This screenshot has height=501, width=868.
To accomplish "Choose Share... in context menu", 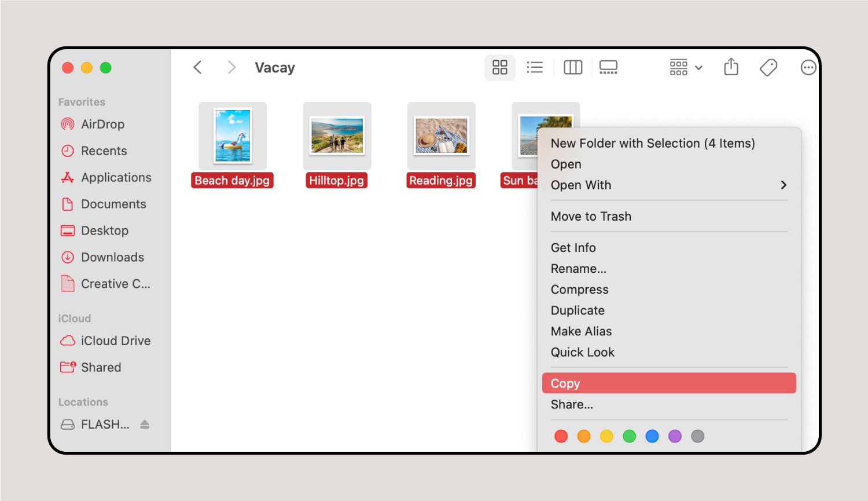I will [x=572, y=404].
